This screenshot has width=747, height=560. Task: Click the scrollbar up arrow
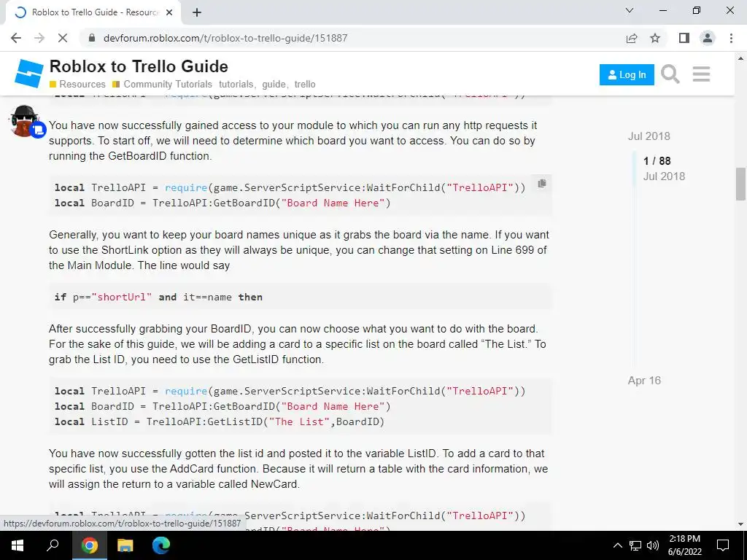740,58
